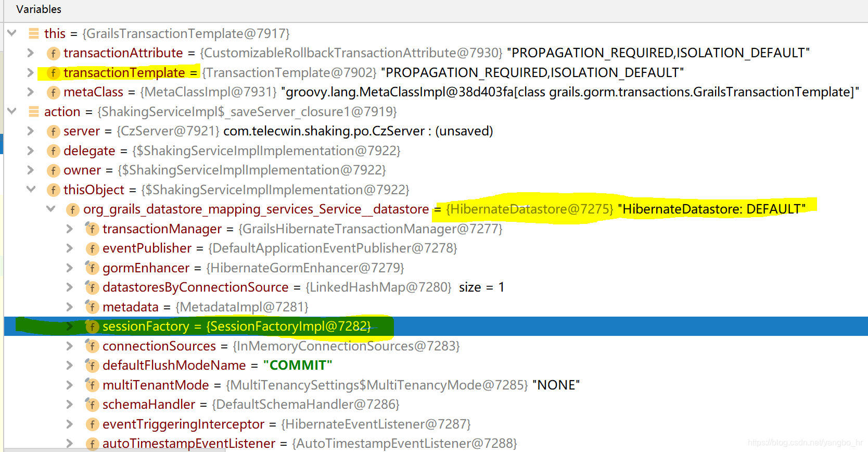Expand the transactionTemplate field

point(31,72)
